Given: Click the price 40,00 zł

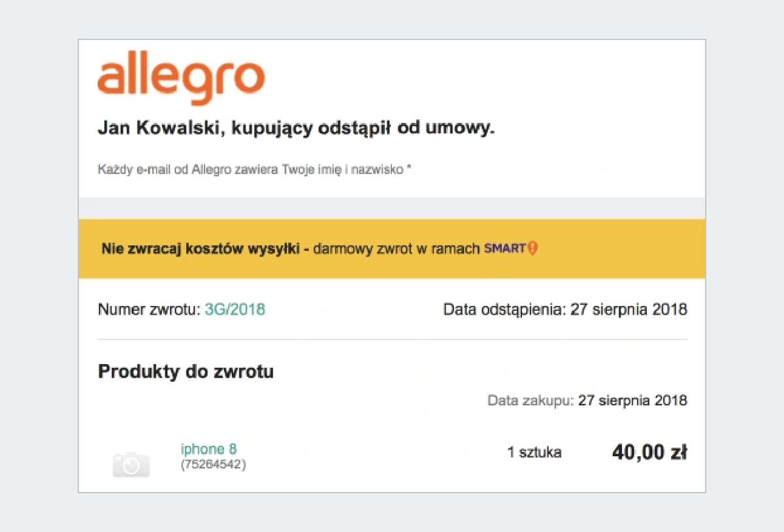Looking at the screenshot, I should point(649,452).
